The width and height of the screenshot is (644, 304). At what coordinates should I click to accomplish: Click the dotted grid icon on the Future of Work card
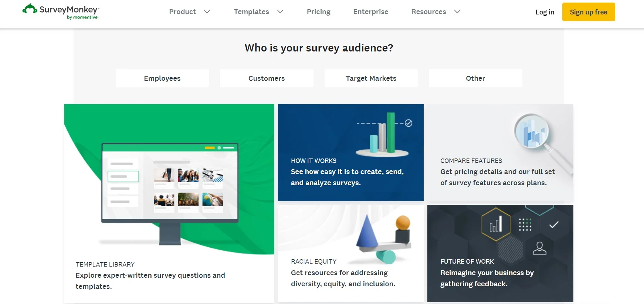click(525, 224)
